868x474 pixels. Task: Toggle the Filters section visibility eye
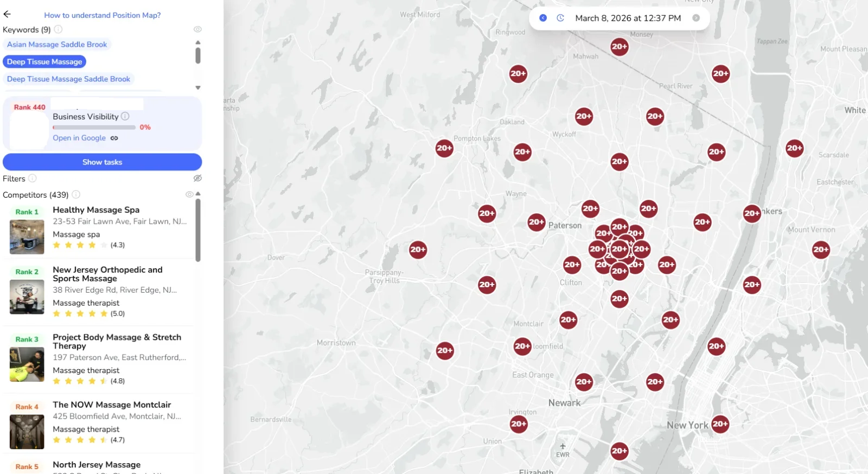click(197, 178)
